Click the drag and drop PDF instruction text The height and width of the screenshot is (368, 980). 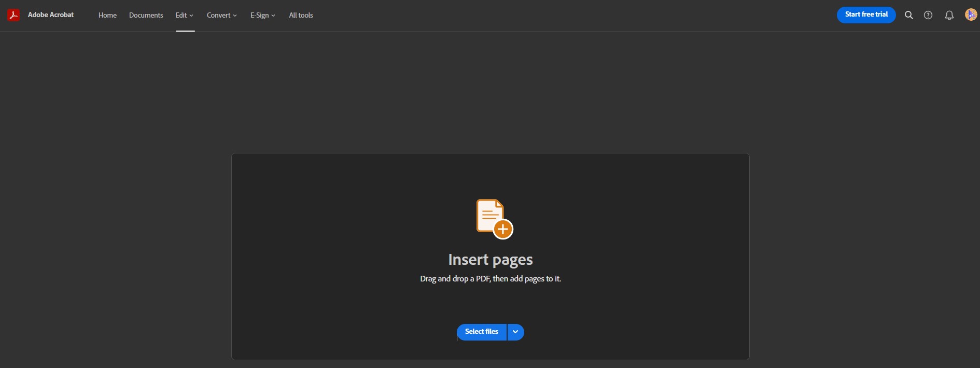coord(491,279)
